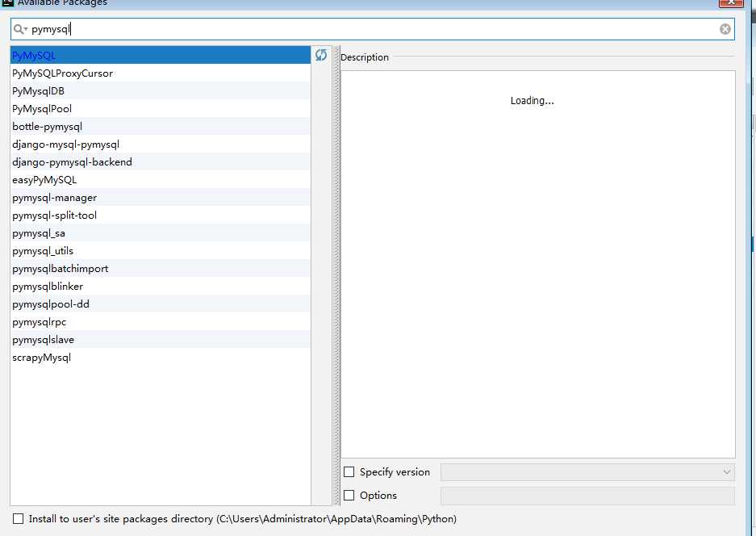
Task: Select the bottle-pymysql package
Action: [x=160, y=127]
